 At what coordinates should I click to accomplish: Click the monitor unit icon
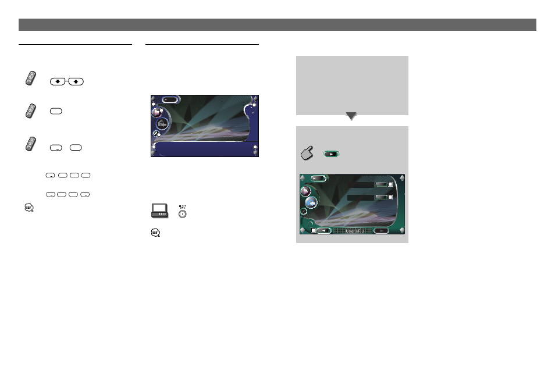coord(159,211)
